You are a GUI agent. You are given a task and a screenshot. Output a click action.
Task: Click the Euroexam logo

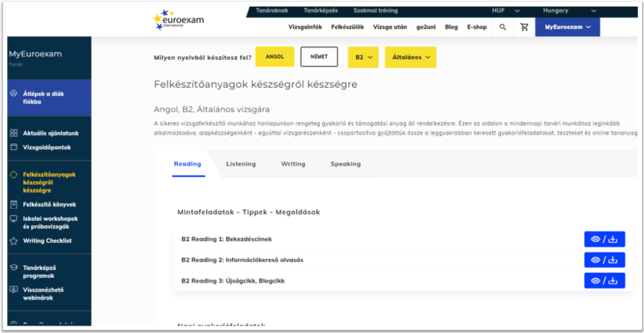point(178,20)
